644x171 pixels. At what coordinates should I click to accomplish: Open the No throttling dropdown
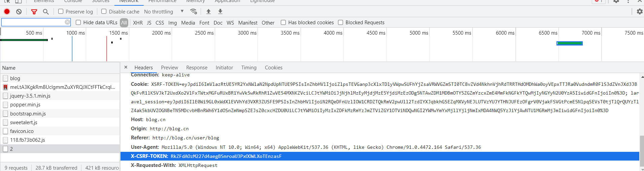click(x=164, y=11)
